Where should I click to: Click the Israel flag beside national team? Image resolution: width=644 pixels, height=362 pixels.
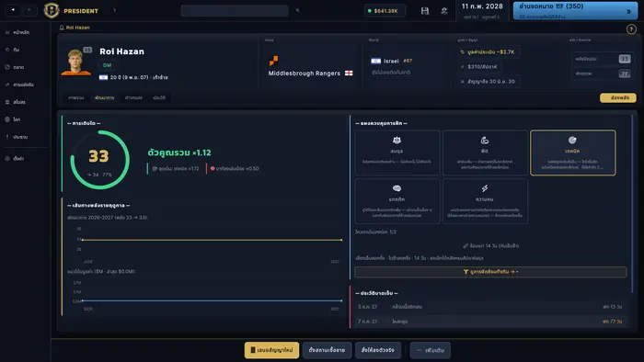(x=375, y=61)
